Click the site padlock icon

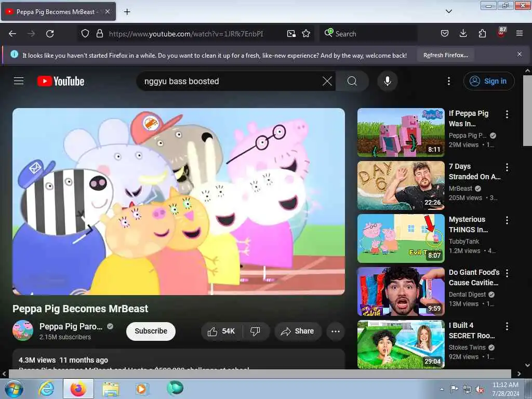(x=99, y=34)
